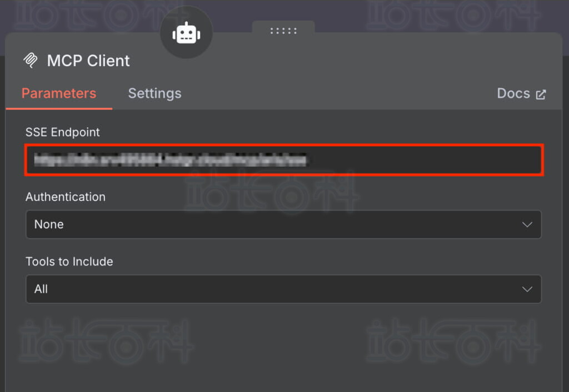Click the blurred URL text in endpoint field
The height and width of the screenshot is (392, 569).
click(169, 160)
